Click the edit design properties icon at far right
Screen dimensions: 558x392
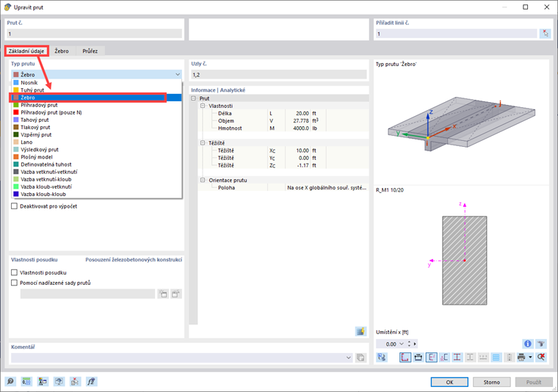point(175,294)
